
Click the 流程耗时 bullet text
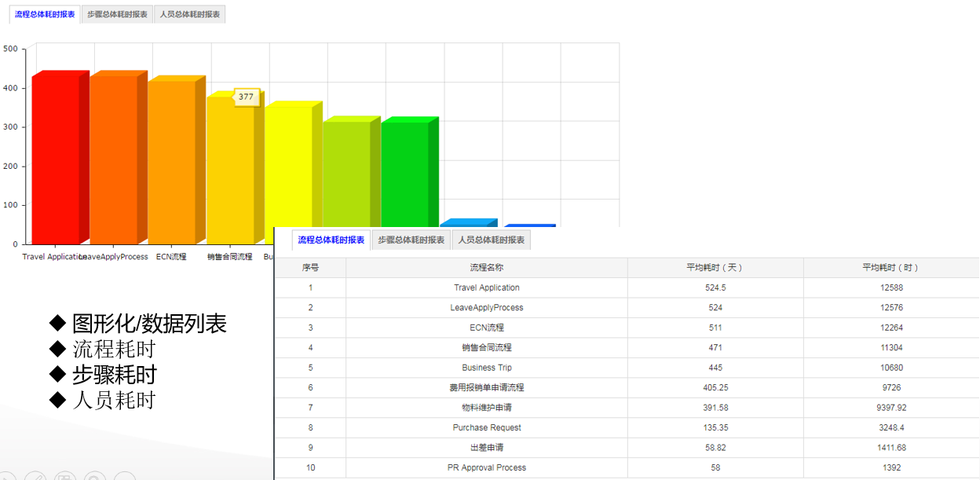click(114, 349)
